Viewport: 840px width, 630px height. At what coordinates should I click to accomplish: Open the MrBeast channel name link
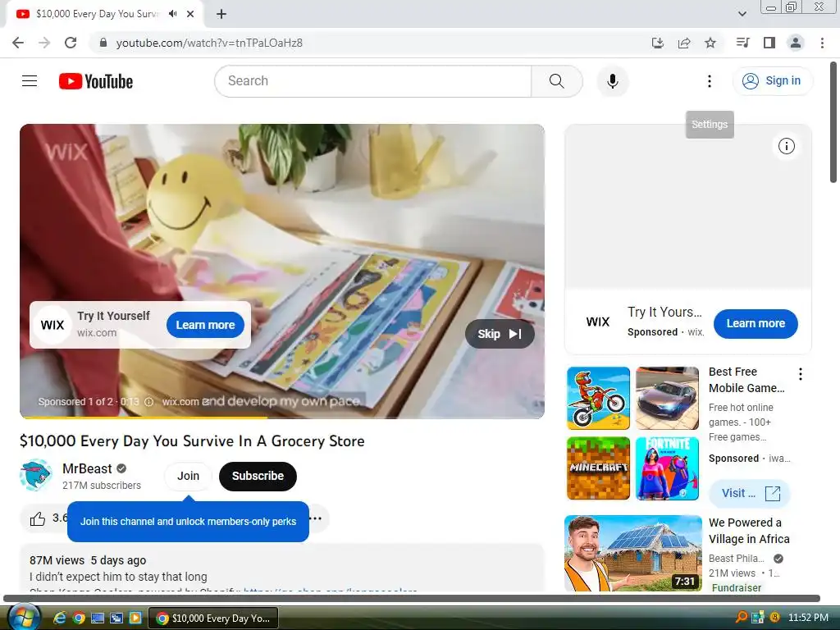[x=87, y=468]
